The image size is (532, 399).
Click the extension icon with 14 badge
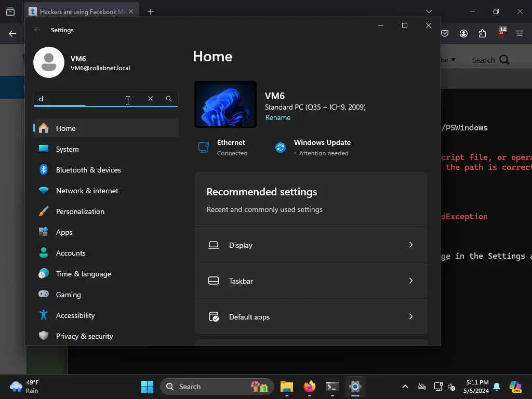point(501,32)
